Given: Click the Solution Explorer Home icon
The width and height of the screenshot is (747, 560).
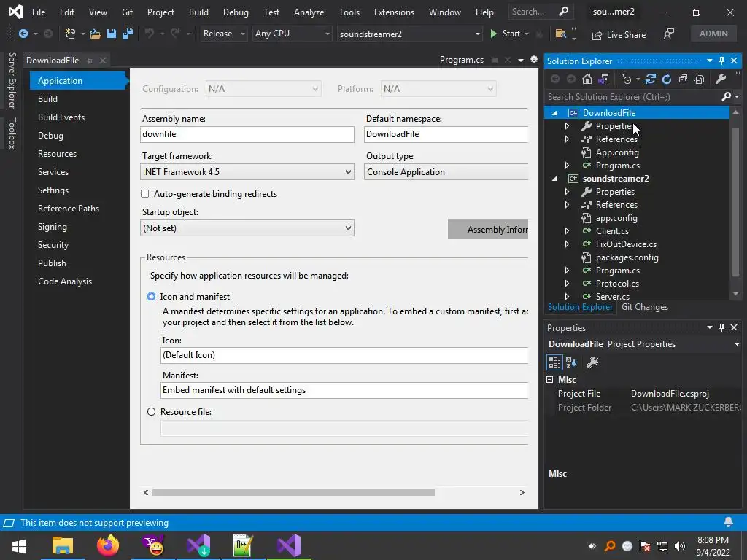Looking at the screenshot, I should (x=587, y=79).
